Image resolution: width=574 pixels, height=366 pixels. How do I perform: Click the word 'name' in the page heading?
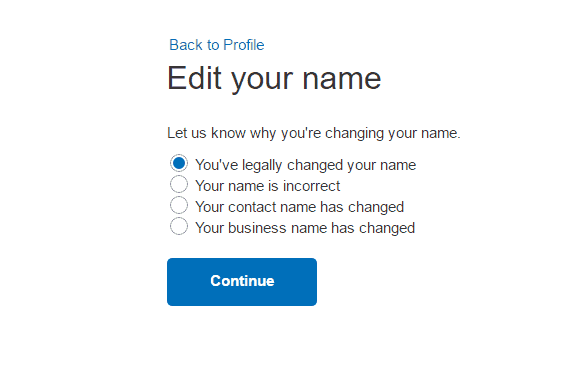point(342,79)
